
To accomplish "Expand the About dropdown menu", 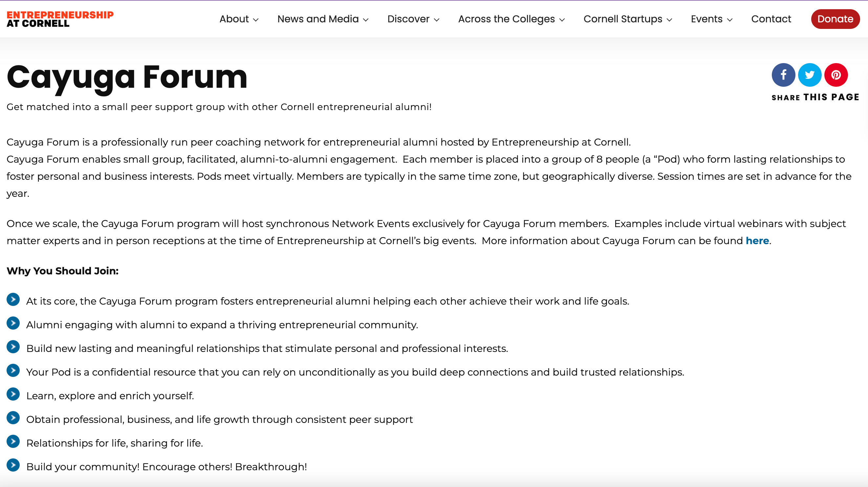I will [x=239, y=19].
